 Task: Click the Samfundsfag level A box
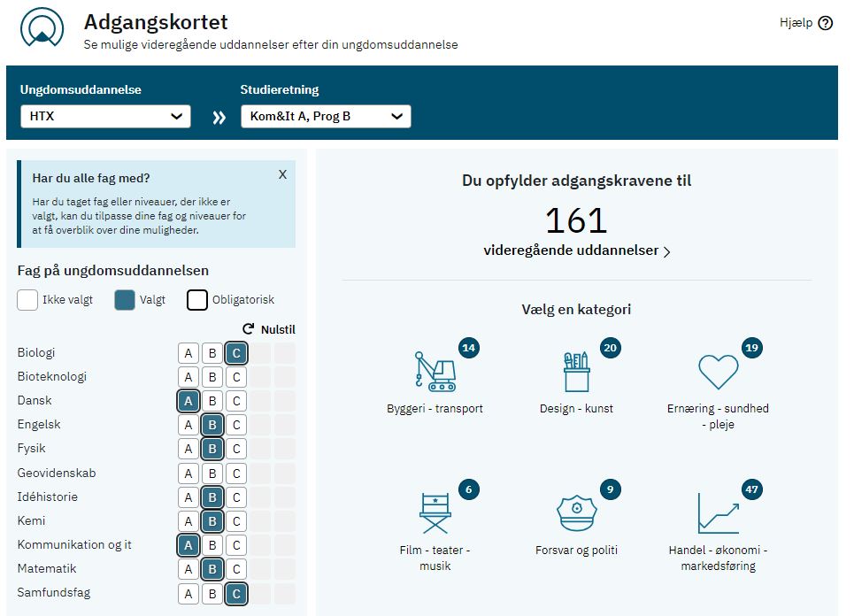click(188, 593)
